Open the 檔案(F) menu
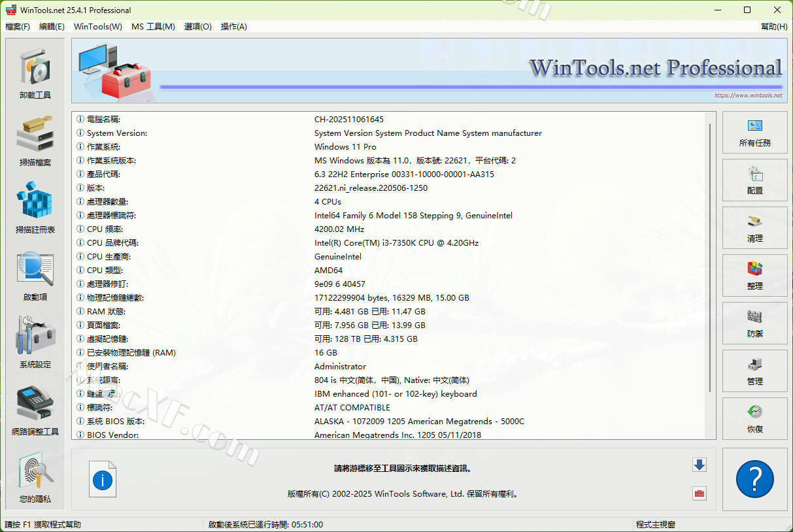This screenshot has height=532, width=793. pyautogui.click(x=18, y=27)
